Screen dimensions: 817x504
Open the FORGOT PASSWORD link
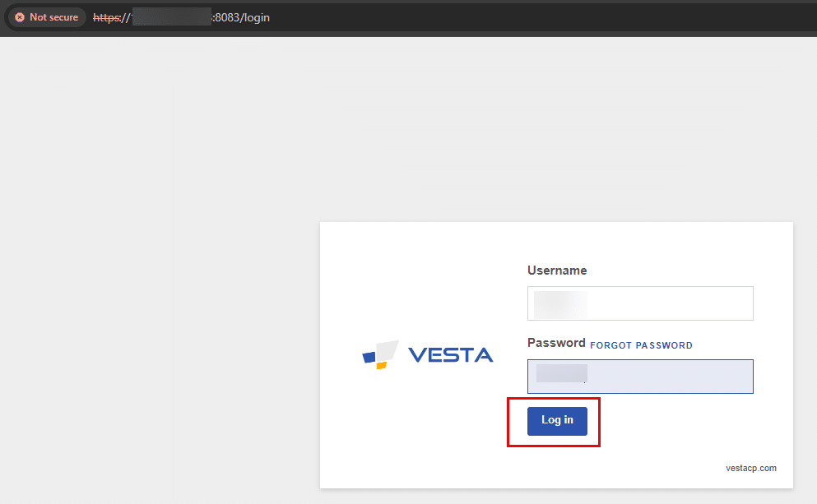tap(641, 345)
